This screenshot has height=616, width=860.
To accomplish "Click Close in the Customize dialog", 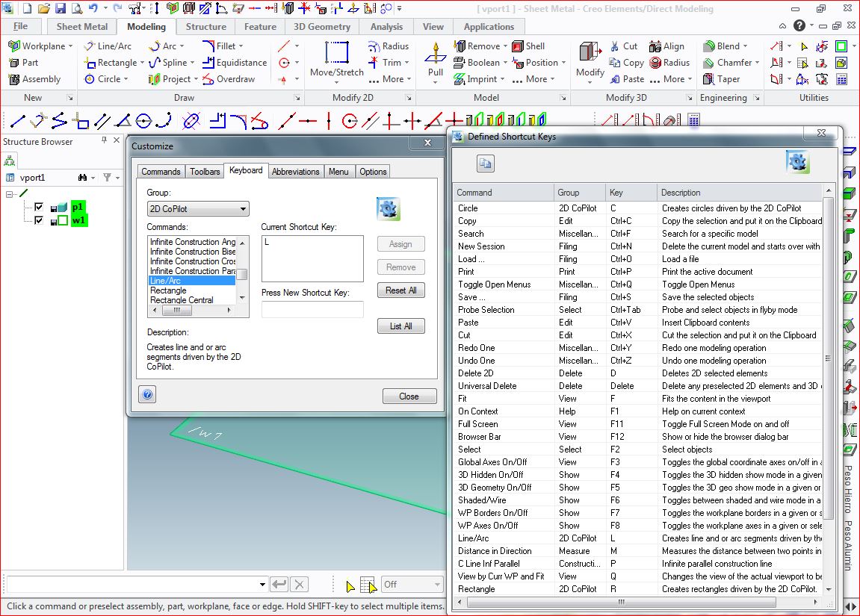I will [409, 396].
